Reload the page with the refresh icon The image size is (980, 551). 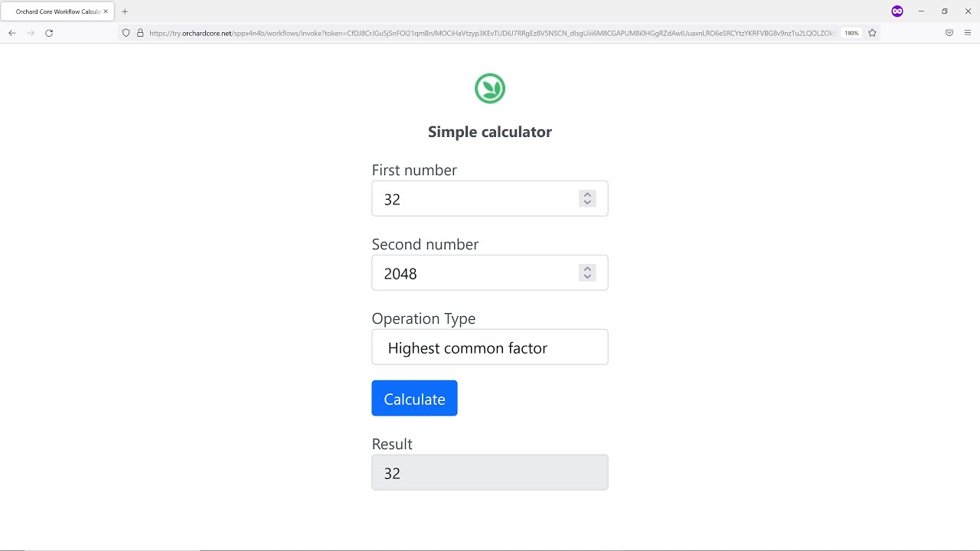(x=49, y=33)
